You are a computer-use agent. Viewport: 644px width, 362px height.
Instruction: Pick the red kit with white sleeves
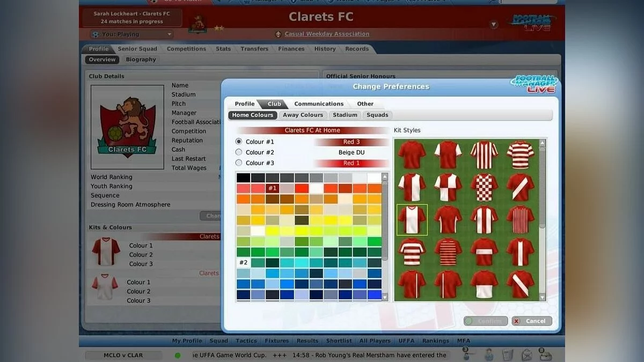pos(448,155)
